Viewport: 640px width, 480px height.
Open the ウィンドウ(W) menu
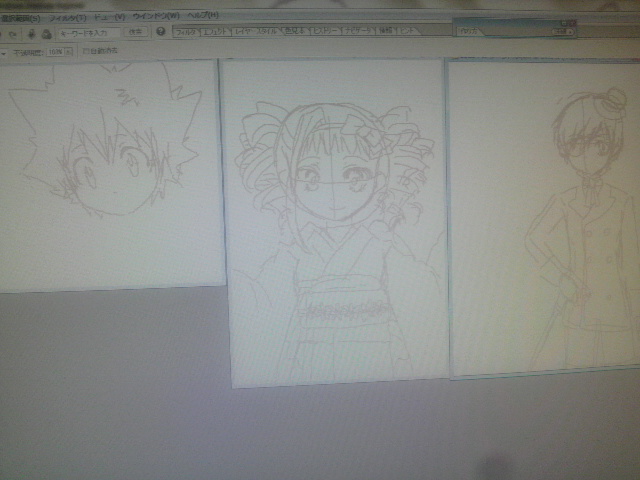[156, 16]
